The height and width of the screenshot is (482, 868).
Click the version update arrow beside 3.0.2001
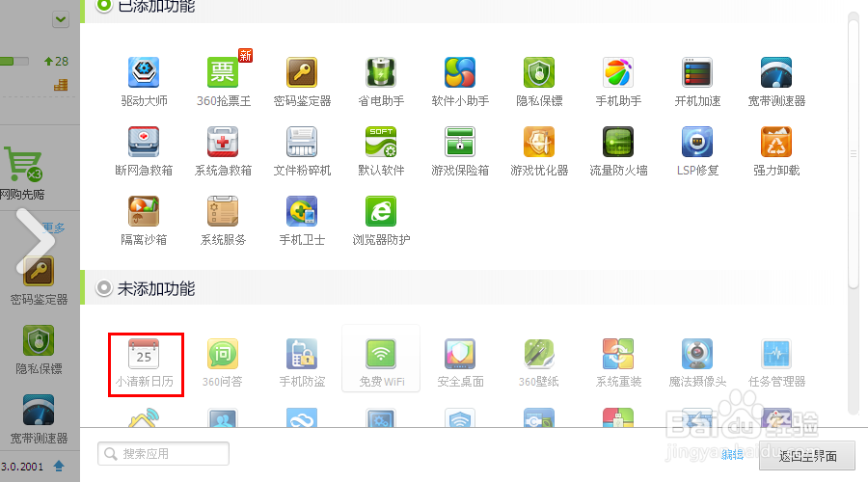pyautogui.click(x=59, y=466)
